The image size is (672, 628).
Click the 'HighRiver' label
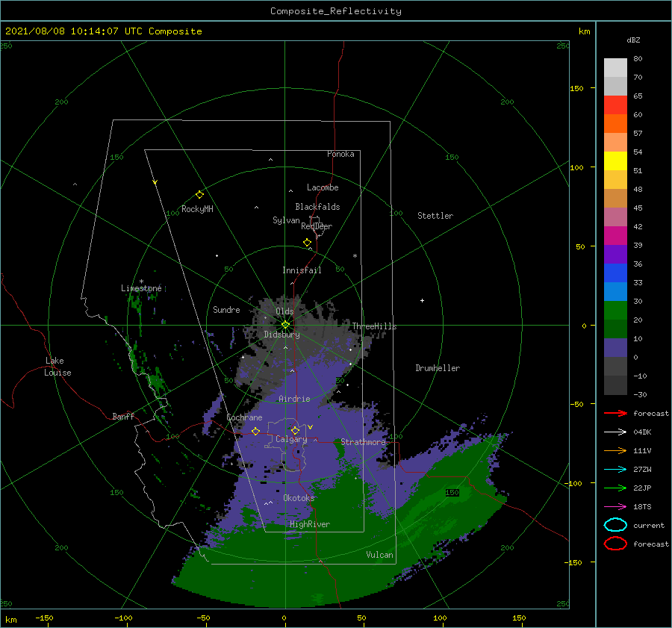(x=310, y=524)
